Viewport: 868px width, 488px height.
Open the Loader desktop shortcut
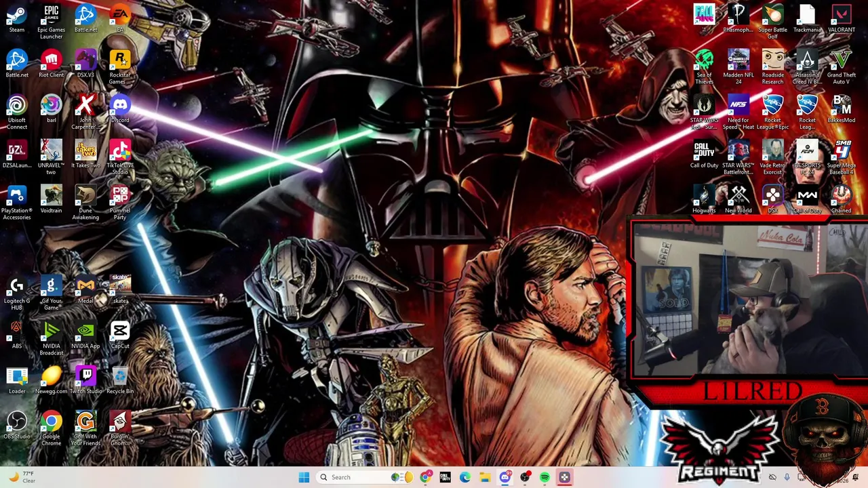pos(17,380)
